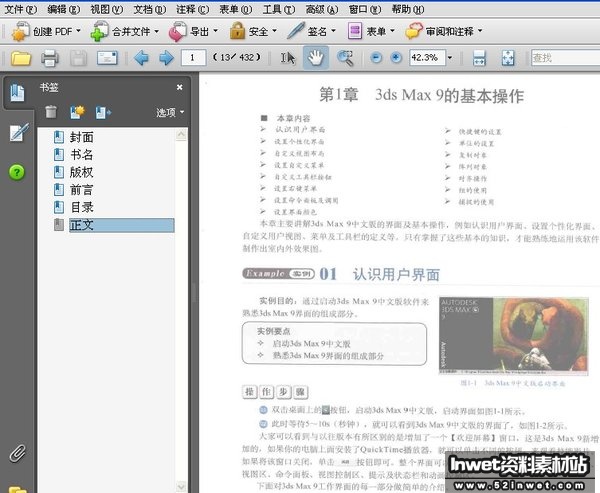Choose the text select cursor tool
Screen dimensions: 600x493
click(x=288, y=58)
